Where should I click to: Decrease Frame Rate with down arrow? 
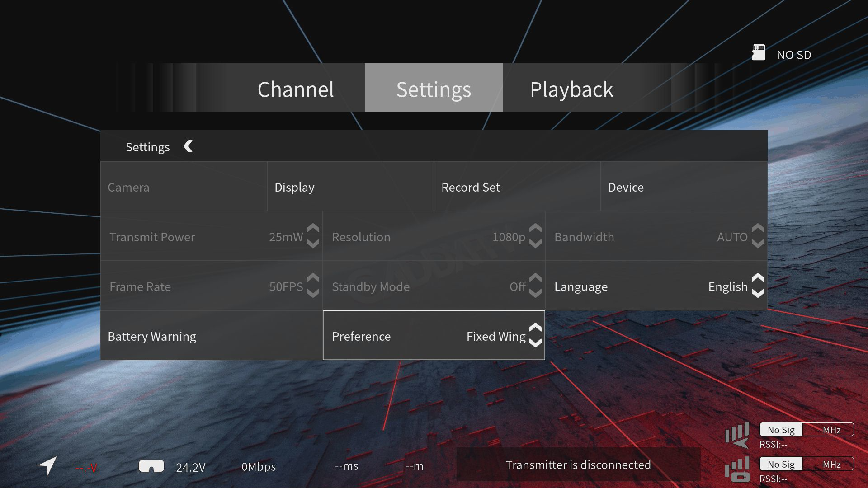point(313,293)
